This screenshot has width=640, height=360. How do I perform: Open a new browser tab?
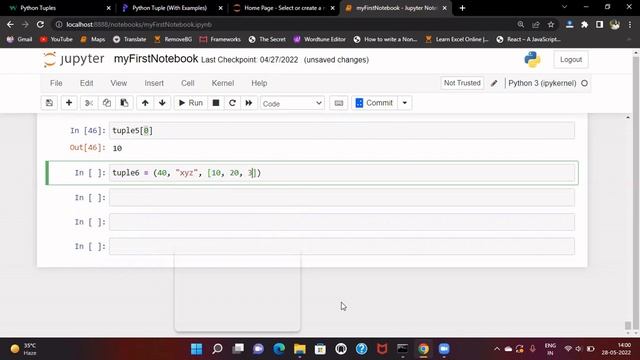(x=462, y=8)
